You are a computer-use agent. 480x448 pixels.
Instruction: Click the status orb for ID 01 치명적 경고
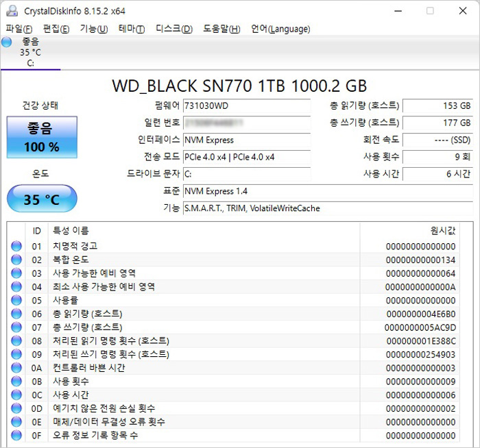(16, 246)
